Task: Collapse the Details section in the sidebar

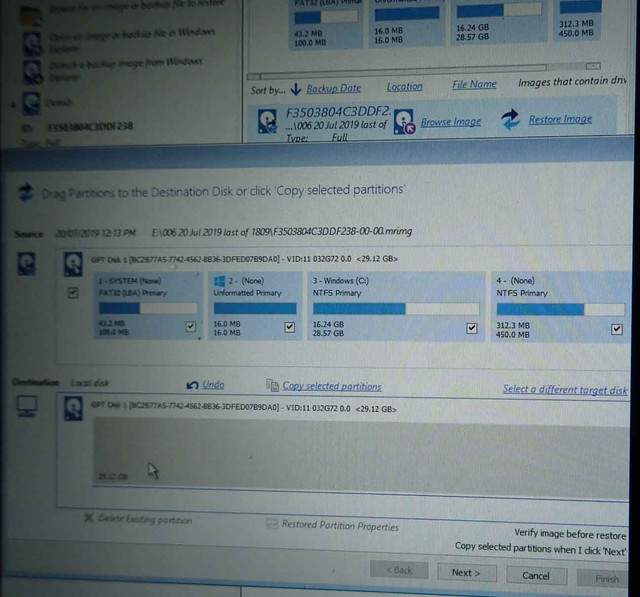Action: (13, 105)
